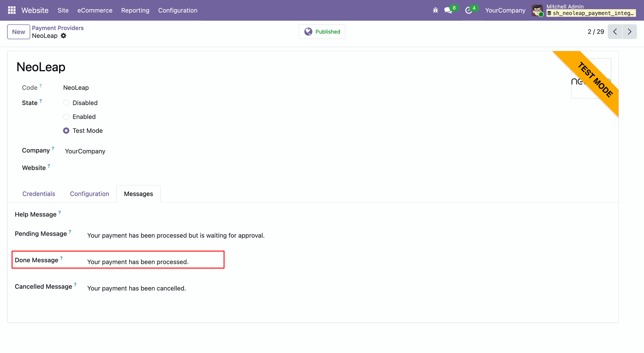This screenshot has height=353, width=644.
Task: Edit the Done Message text
Action: 138,262
